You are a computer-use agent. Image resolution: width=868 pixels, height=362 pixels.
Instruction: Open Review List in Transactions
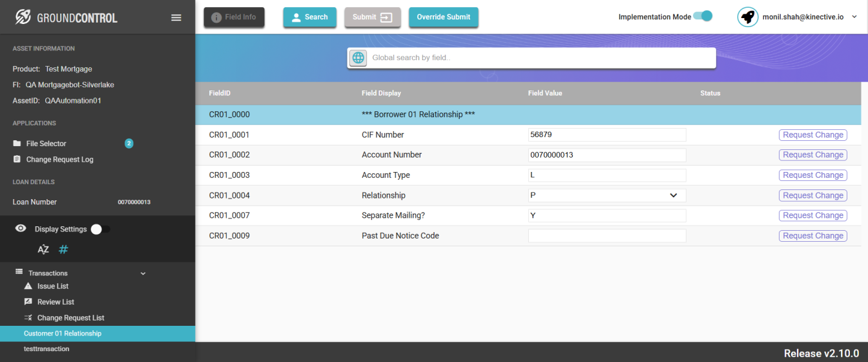[55, 302]
